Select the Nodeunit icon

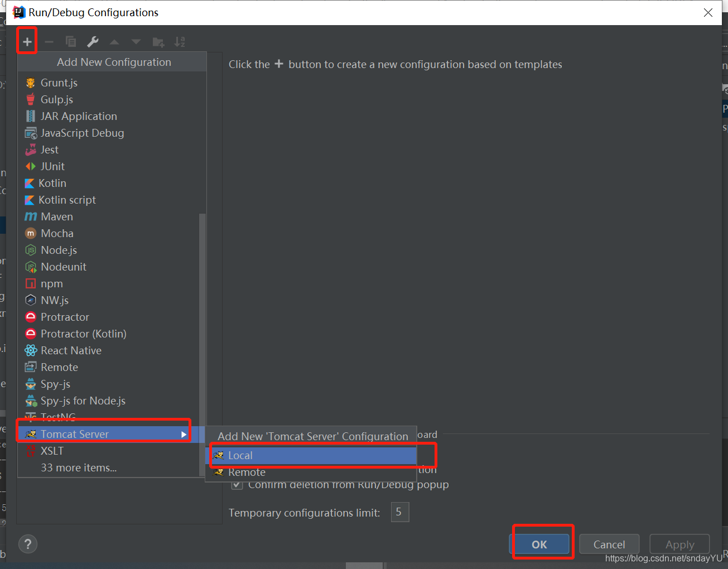tap(31, 267)
